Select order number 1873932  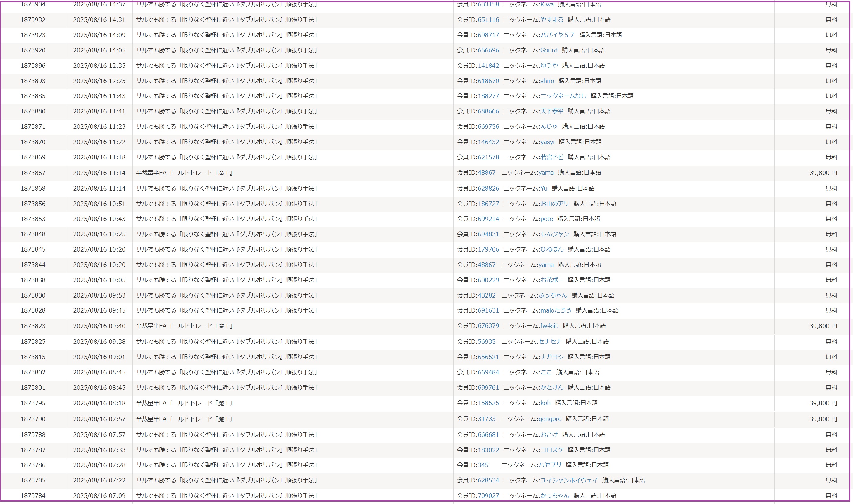coord(33,20)
